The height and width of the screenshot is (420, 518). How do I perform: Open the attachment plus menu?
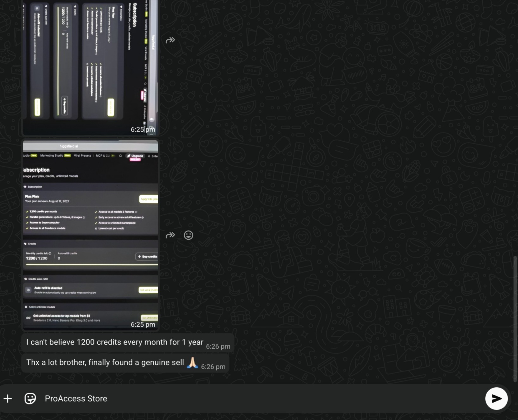pyautogui.click(x=8, y=398)
